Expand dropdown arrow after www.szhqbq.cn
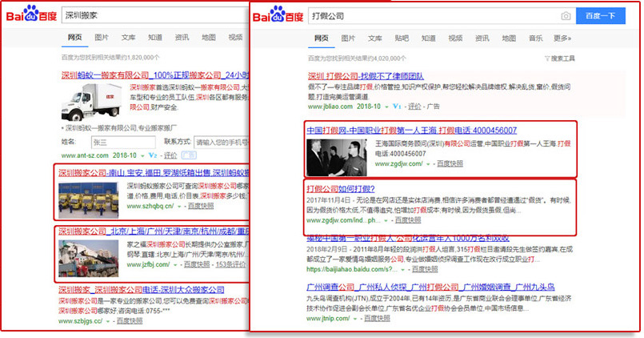Viewport: 644px width, 338px height. pyautogui.click(x=178, y=207)
